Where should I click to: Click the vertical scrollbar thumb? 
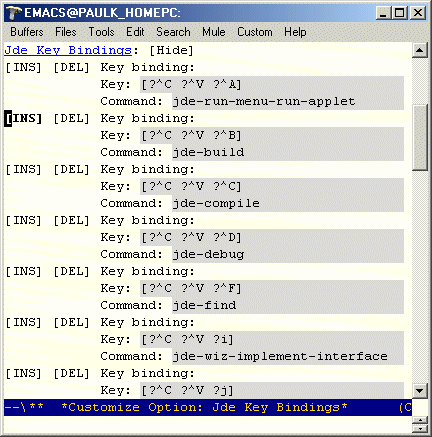pyautogui.click(x=420, y=137)
